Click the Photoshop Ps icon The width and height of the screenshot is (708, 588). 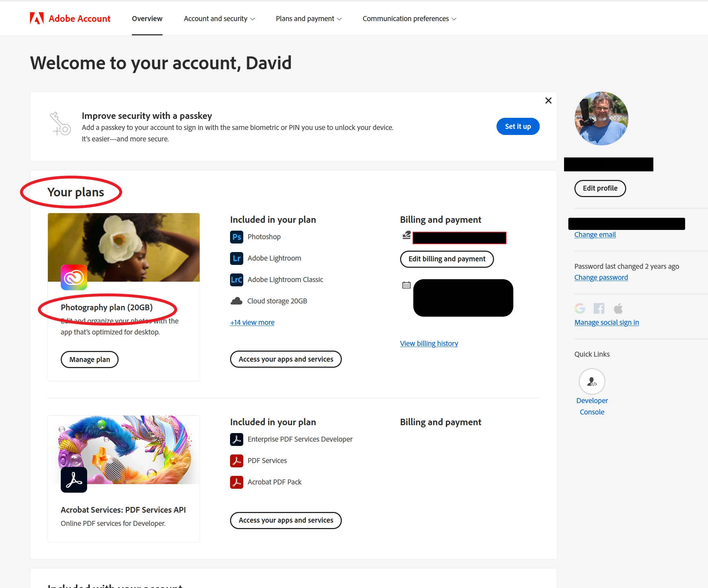point(236,237)
